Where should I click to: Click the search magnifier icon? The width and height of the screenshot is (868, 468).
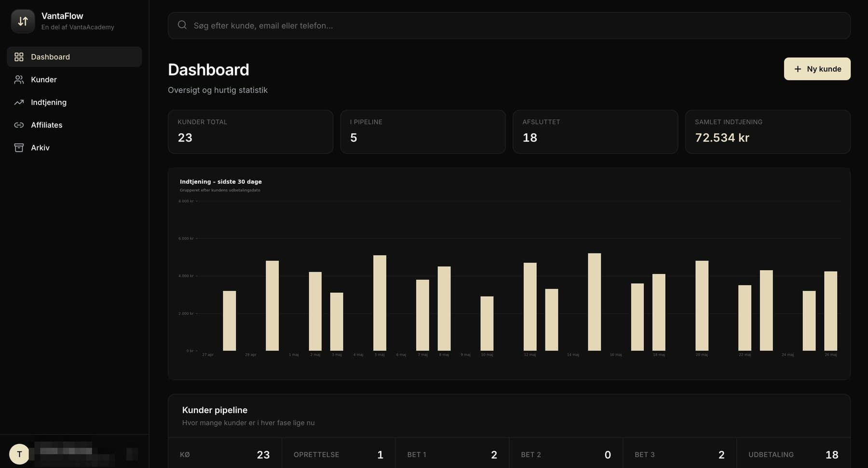[x=182, y=25]
